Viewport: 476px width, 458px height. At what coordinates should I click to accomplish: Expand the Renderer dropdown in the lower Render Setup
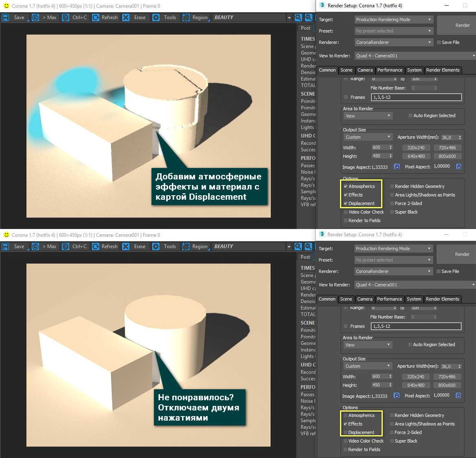click(393, 271)
